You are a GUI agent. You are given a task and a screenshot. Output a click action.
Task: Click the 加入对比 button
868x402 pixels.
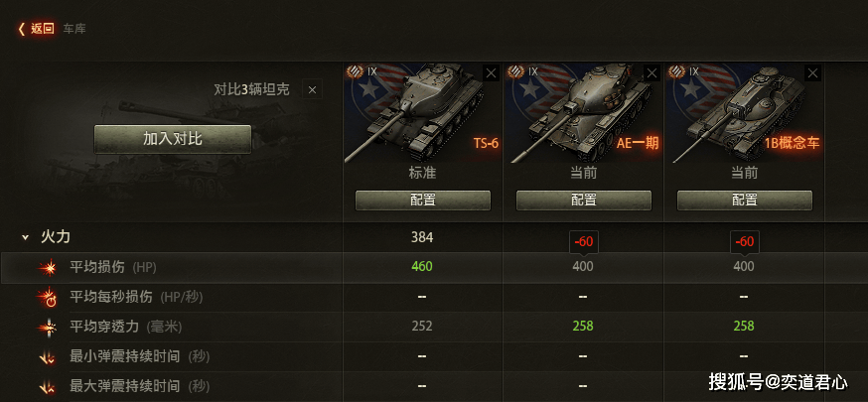(173, 139)
